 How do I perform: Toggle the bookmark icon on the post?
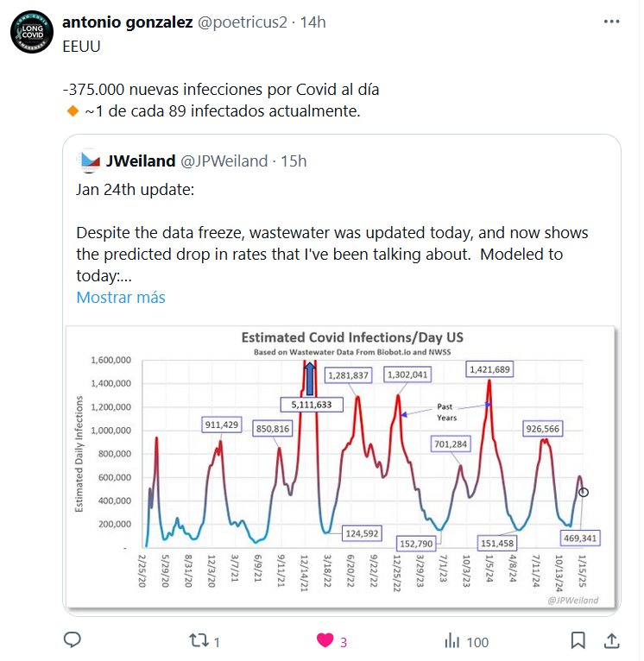point(578,640)
